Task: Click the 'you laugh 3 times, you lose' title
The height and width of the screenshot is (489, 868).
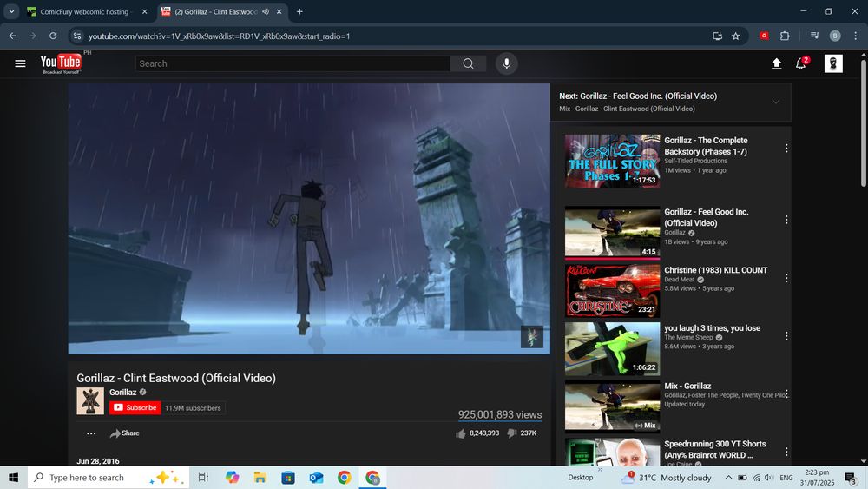Action: [713, 327]
